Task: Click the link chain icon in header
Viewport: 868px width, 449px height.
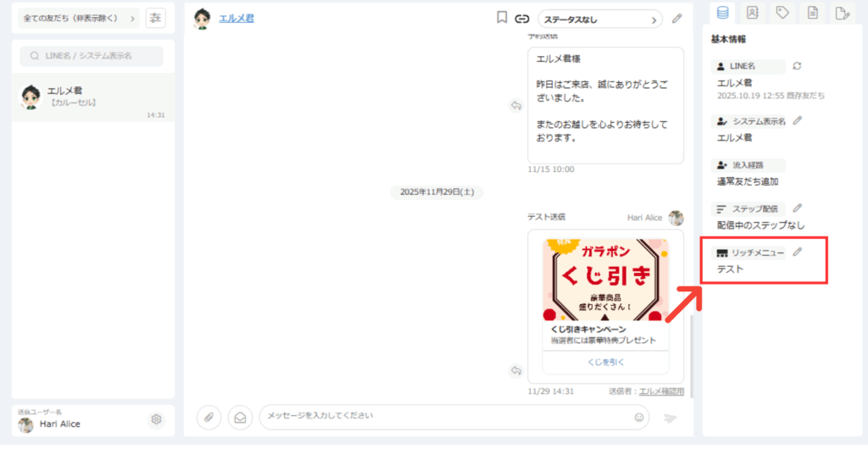Action: tap(522, 18)
